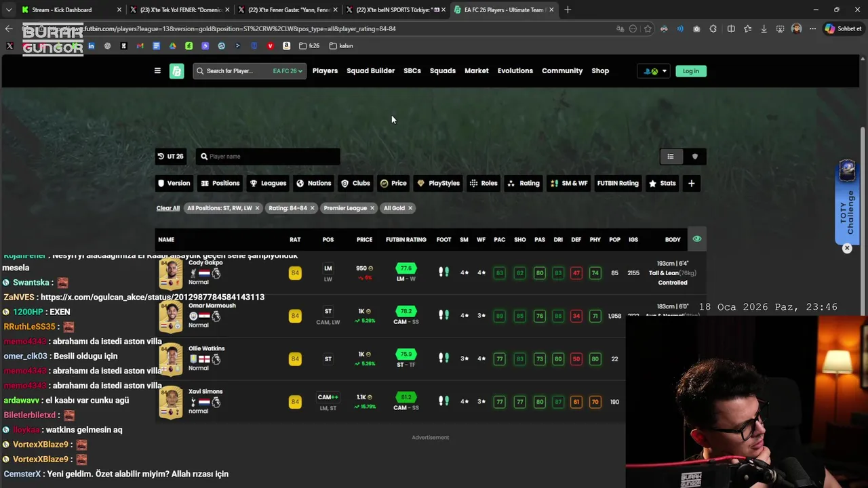Remove the Rating: 84-84 filter chip
The image size is (868, 488).
[x=312, y=208]
